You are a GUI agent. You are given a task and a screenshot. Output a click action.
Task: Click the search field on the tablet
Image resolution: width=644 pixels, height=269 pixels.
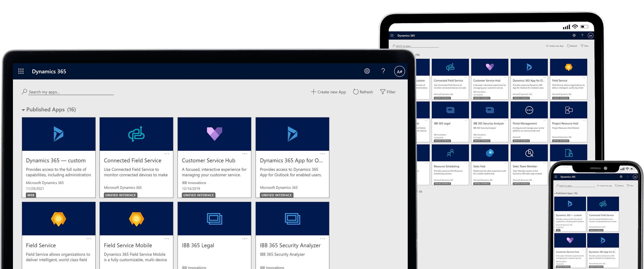tap(415, 46)
